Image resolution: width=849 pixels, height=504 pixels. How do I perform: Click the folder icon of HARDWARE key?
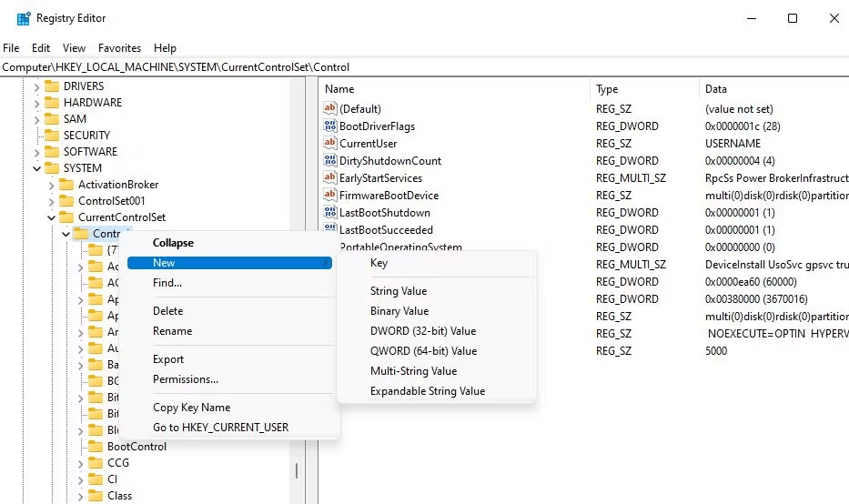(x=52, y=102)
